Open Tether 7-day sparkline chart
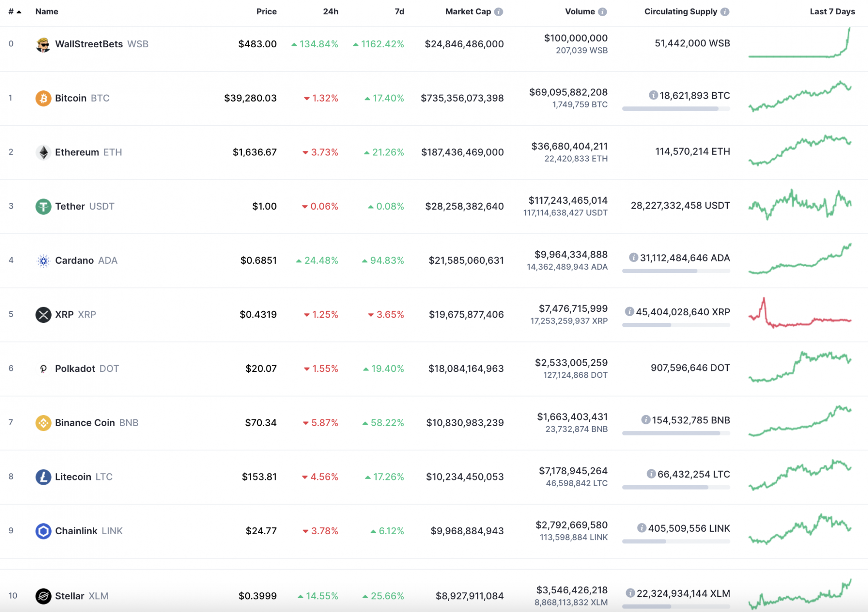The height and width of the screenshot is (612, 868). tap(800, 204)
